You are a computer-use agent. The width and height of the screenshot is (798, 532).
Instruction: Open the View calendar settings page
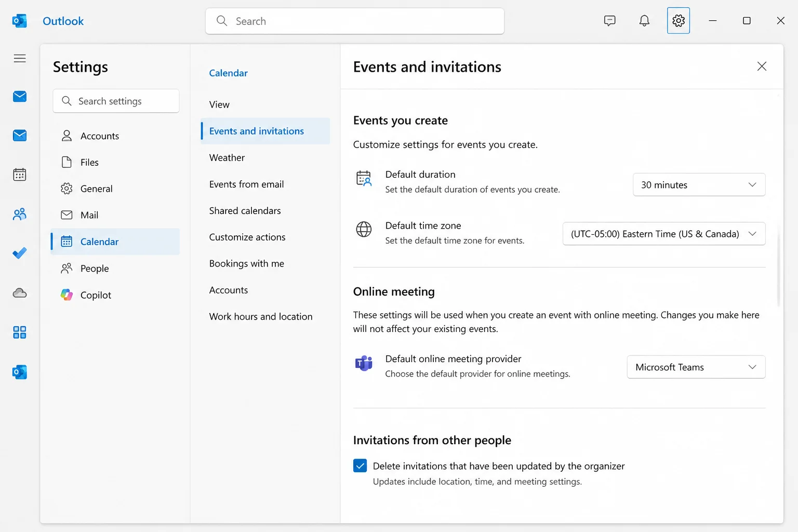click(265, 104)
